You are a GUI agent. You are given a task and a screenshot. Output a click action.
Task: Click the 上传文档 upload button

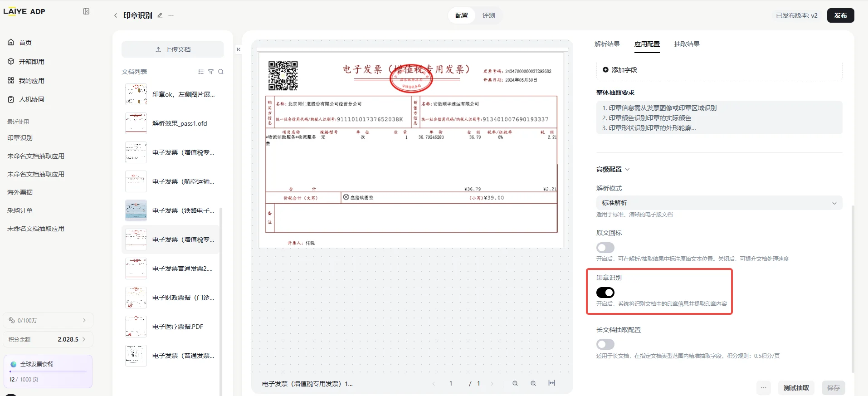(173, 49)
